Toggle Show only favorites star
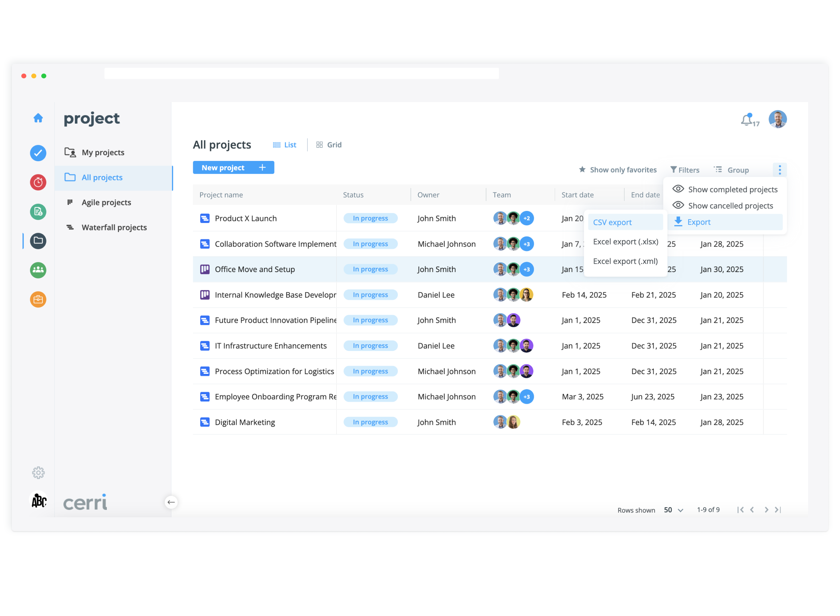The width and height of the screenshot is (840, 616). coord(617,170)
